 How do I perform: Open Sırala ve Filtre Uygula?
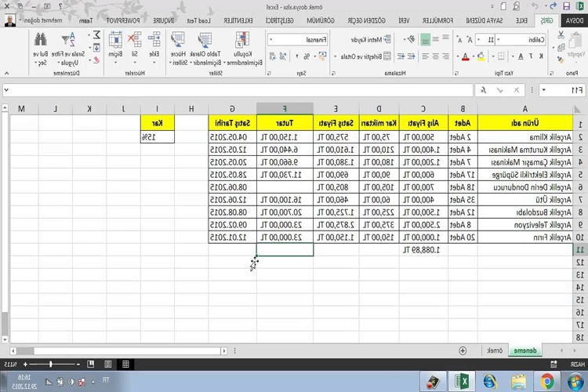coord(68,49)
